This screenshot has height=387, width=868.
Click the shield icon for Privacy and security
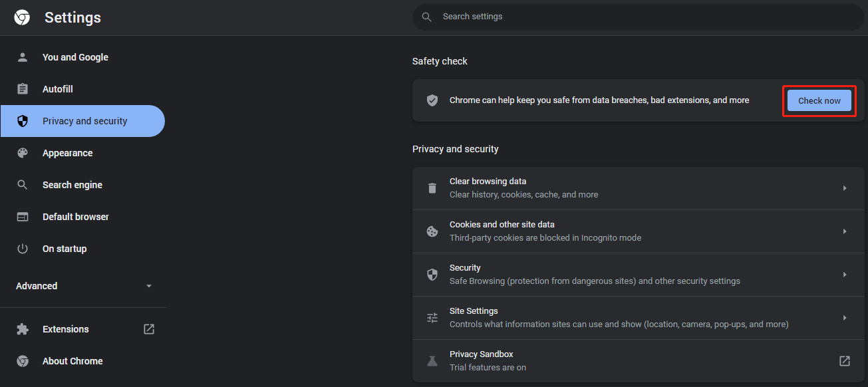pos(23,121)
